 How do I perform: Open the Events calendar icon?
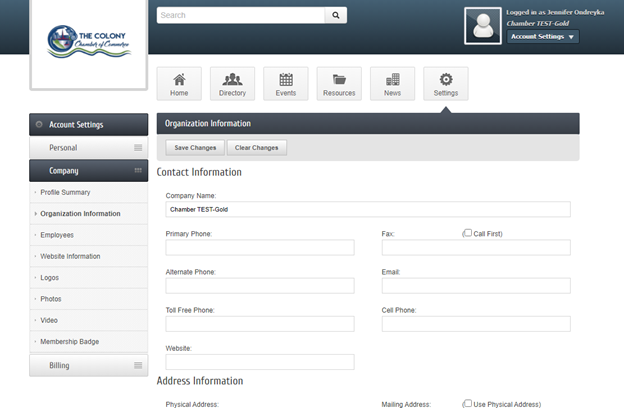coord(286,80)
